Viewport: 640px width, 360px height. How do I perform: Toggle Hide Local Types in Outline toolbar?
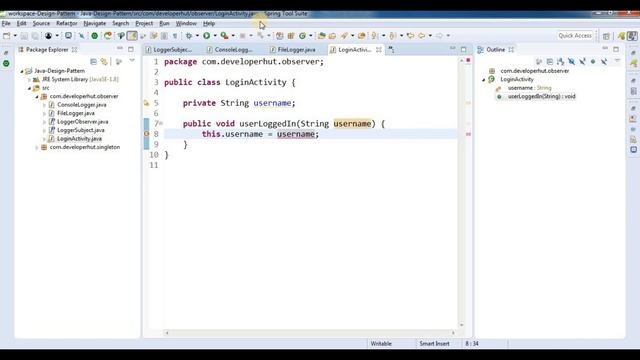(x=604, y=62)
